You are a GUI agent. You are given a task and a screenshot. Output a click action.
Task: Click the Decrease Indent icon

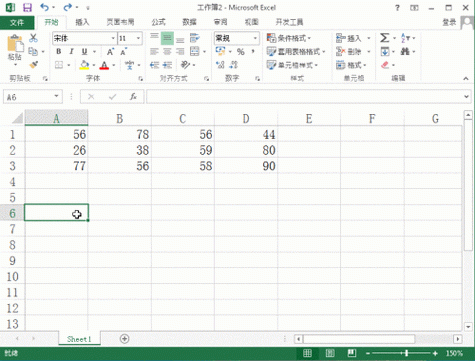(x=154, y=65)
